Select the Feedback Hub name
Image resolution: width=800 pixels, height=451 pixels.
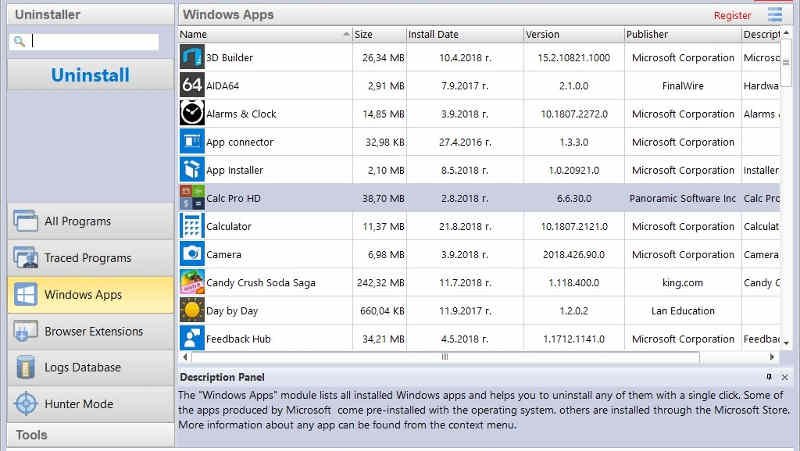(x=238, y=339)
